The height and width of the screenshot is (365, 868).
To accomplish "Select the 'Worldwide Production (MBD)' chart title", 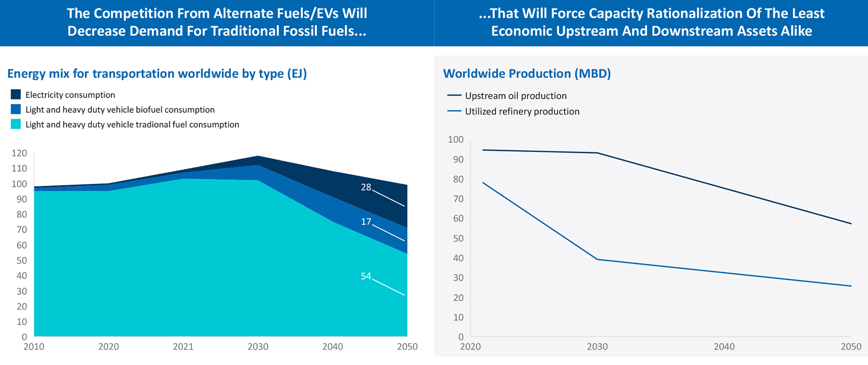I will (527, 73).
